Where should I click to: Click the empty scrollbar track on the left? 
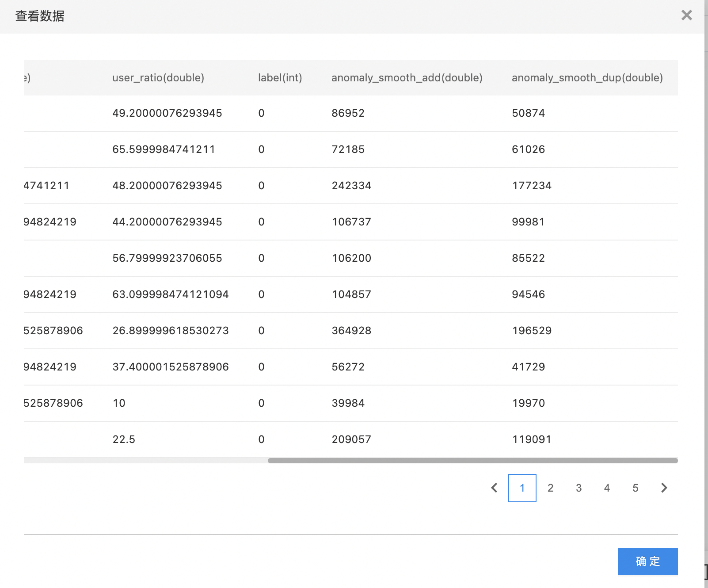pos(145,461)
